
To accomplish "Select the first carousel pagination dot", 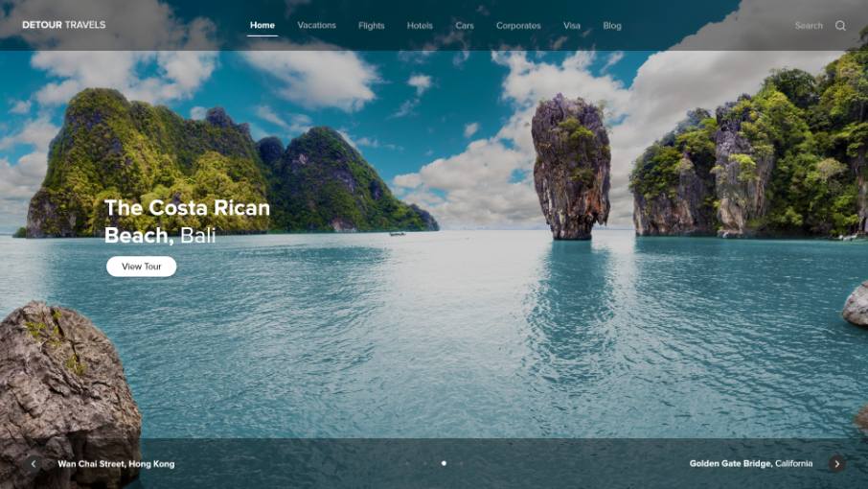I will pyautogui.click(x=408, y=463).
